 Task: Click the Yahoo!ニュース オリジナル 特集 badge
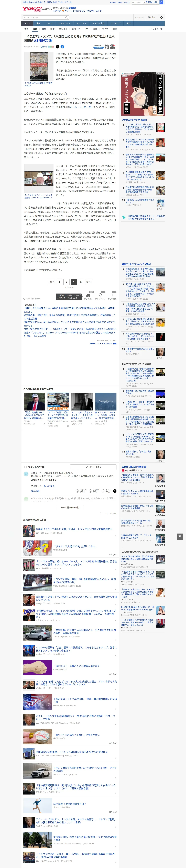coord(104,47)
